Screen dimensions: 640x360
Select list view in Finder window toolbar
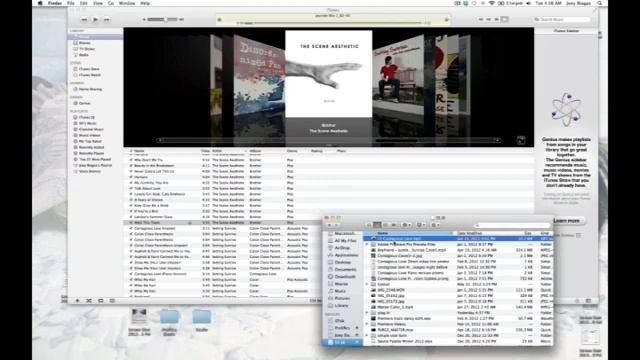[377, 225]
